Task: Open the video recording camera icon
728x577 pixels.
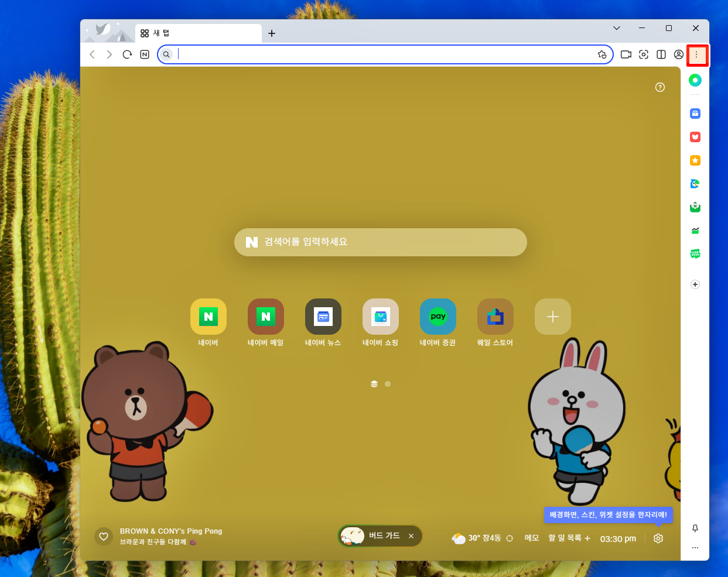Action: click(626, 54)
